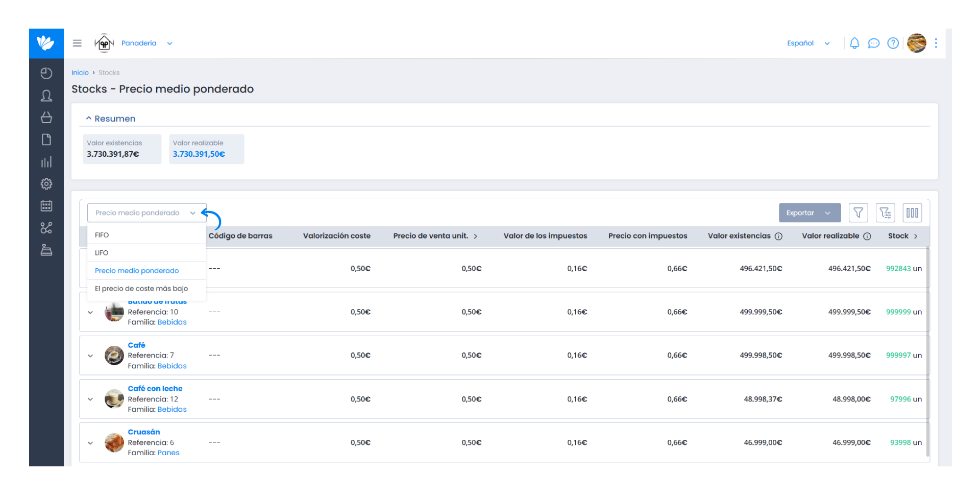
Task: Open the Café product link
Action: coord(136,345)
